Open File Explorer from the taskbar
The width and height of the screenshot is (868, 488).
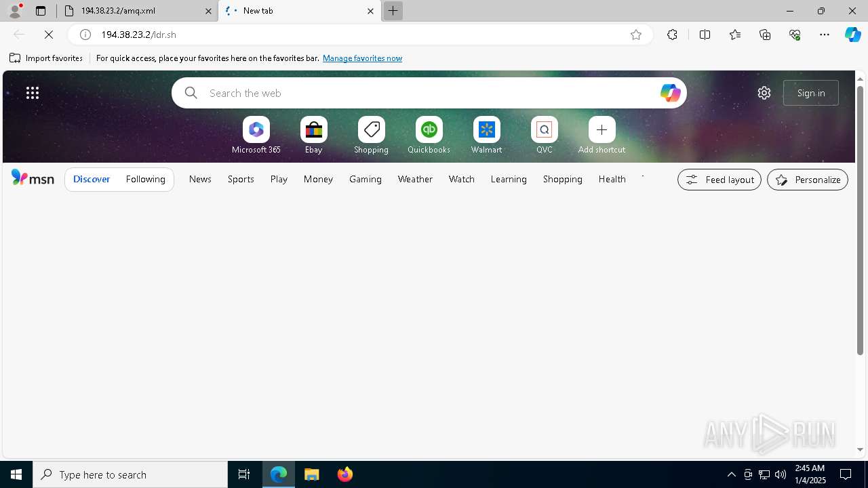coord(312,474)
